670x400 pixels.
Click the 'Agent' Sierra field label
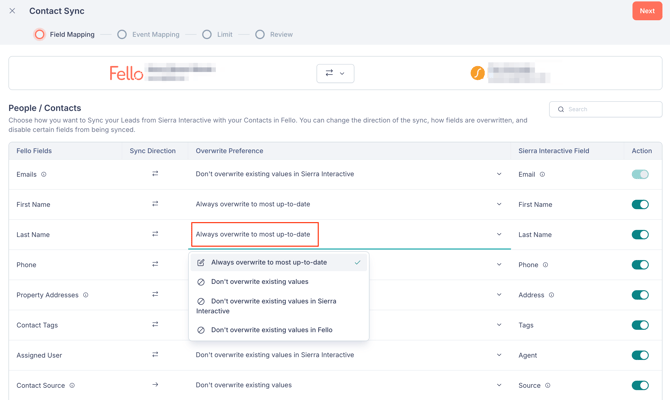[x=528, y=356]
